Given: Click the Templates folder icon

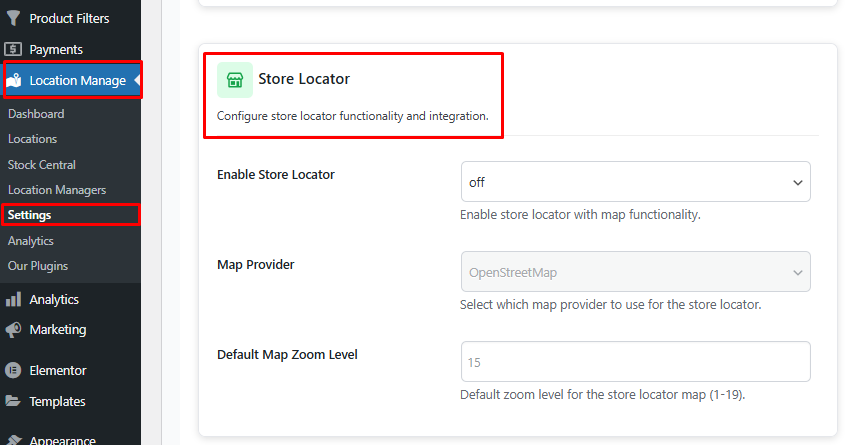Looking at the screenshot, I should coord(14,401).
